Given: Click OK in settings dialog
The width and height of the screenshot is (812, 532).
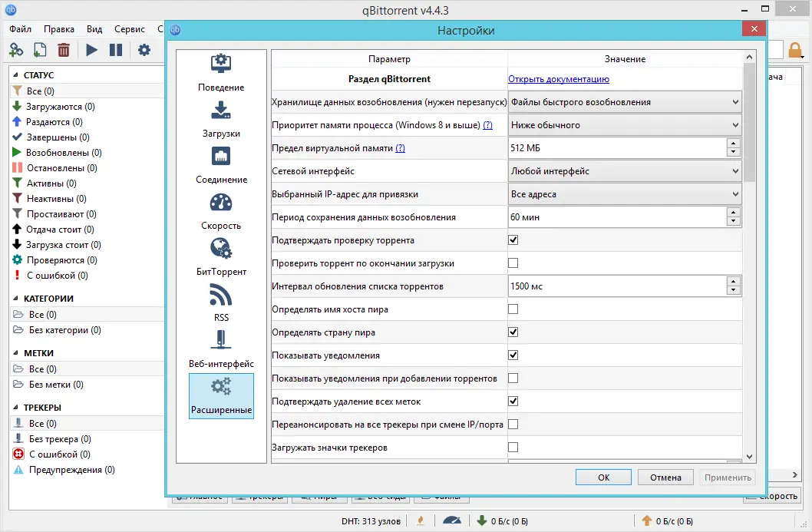Looking at the screenshot, I should 603,477.
